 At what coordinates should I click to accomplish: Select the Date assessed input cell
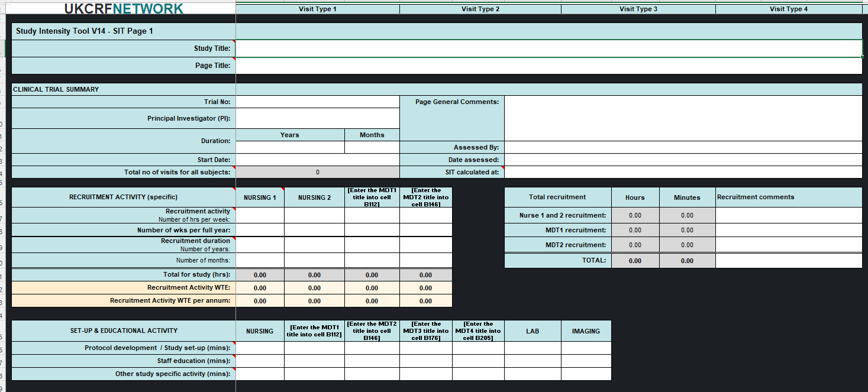[683, 160]
